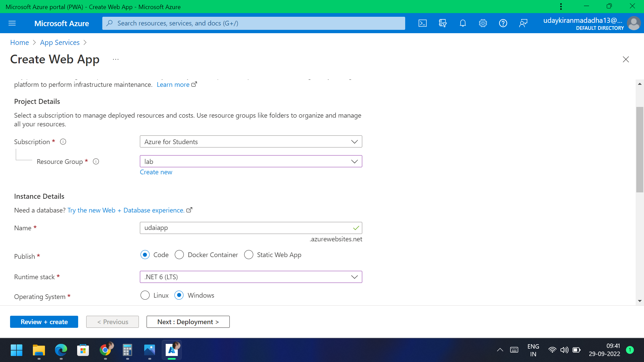The height and width of the screenshot is (362, 644).
Task: Open the Create new resource group link
Action: point(156,172)
